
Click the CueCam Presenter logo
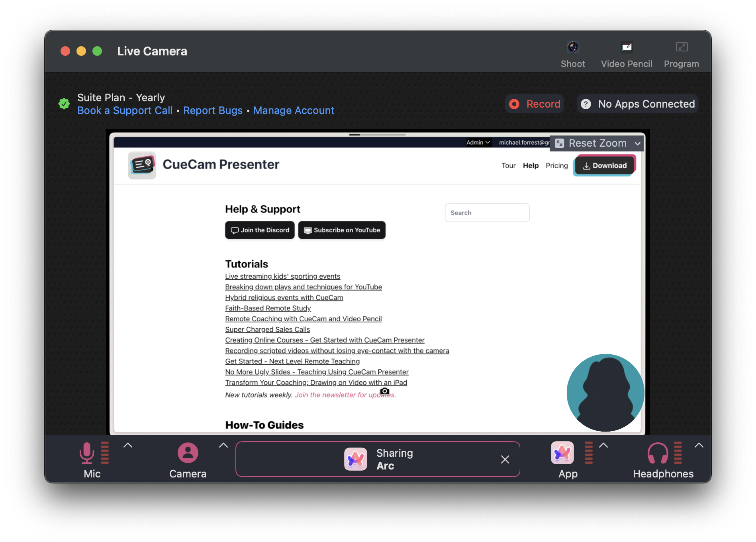point(142,165)
